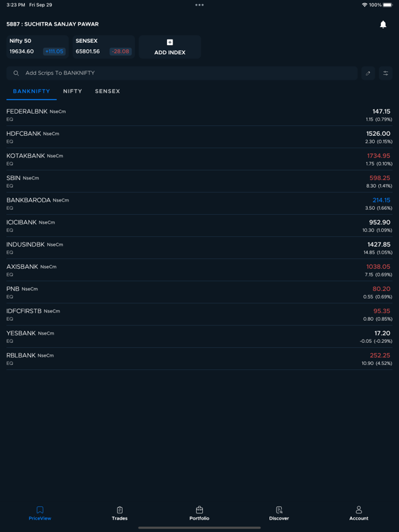399x532 pixels.
Task: Tap the 252.25 price value
Action: pyautogui.click(x=380, y=355)
